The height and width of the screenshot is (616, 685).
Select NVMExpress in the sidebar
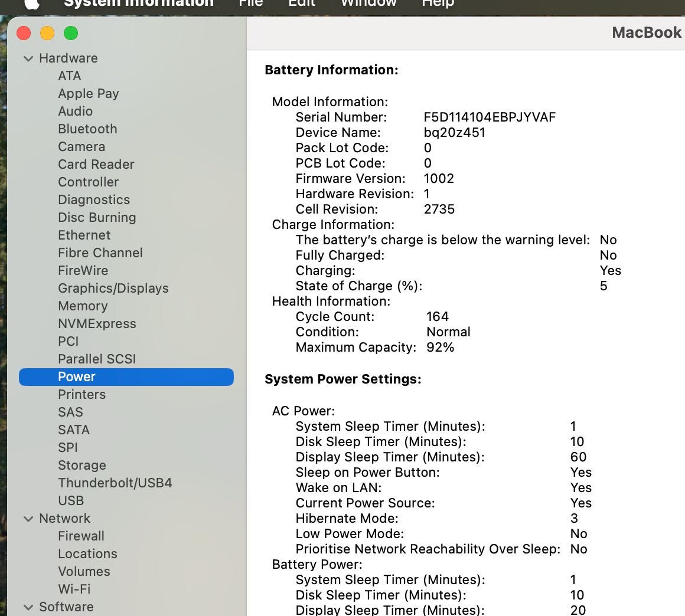97,324
